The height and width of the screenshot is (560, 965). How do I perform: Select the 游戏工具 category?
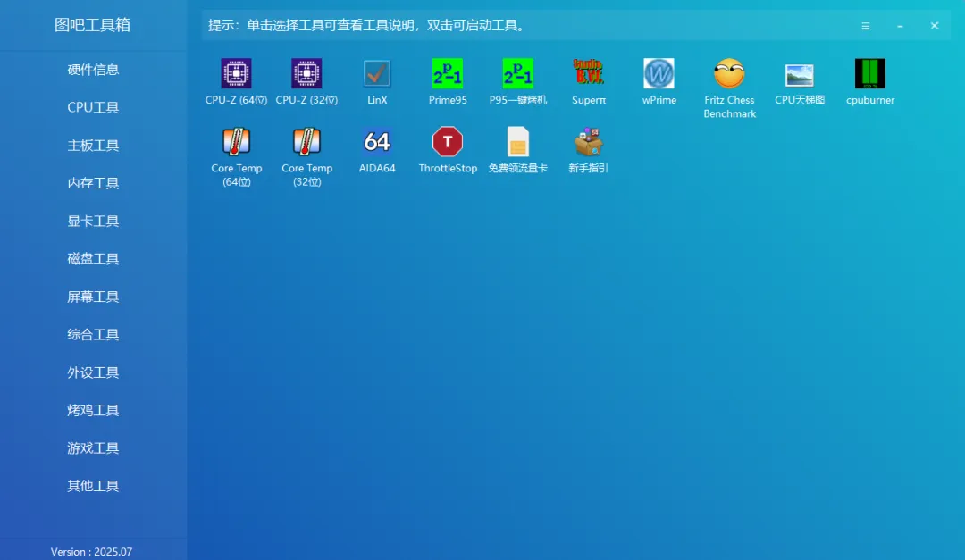click(x=93, y=448)
